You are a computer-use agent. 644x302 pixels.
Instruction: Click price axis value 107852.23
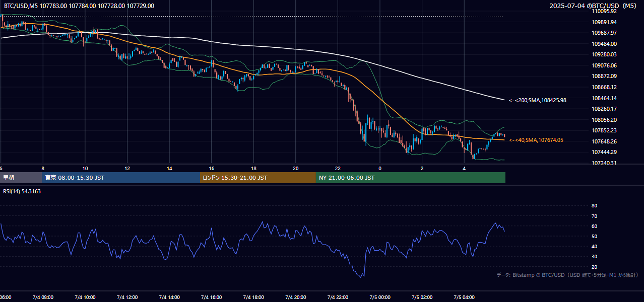tap(604, 130)
